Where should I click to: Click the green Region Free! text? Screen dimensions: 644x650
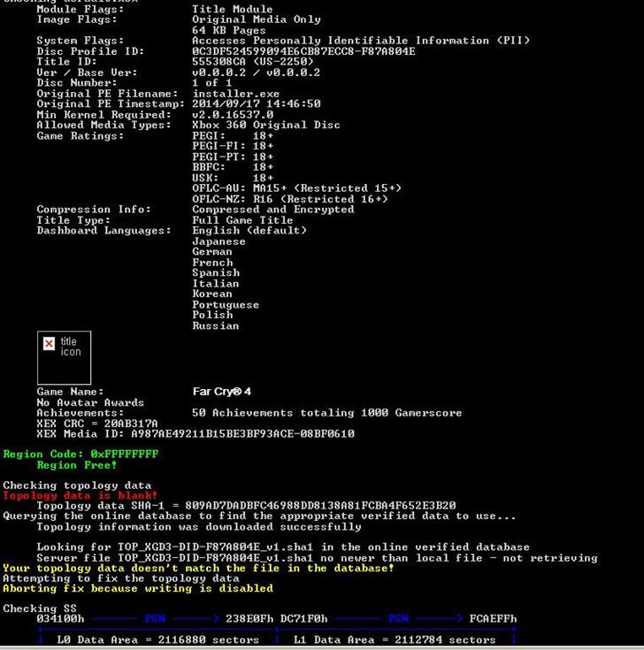coord(77,465)
